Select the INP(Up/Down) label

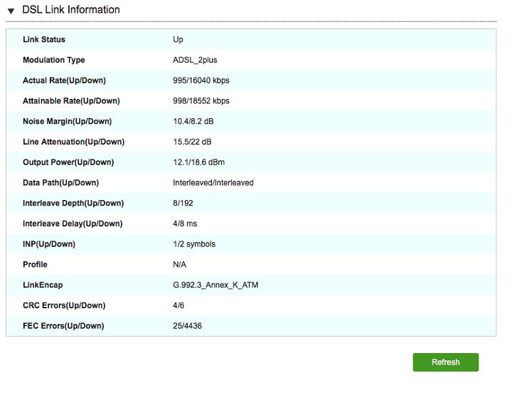coord(49,244)
